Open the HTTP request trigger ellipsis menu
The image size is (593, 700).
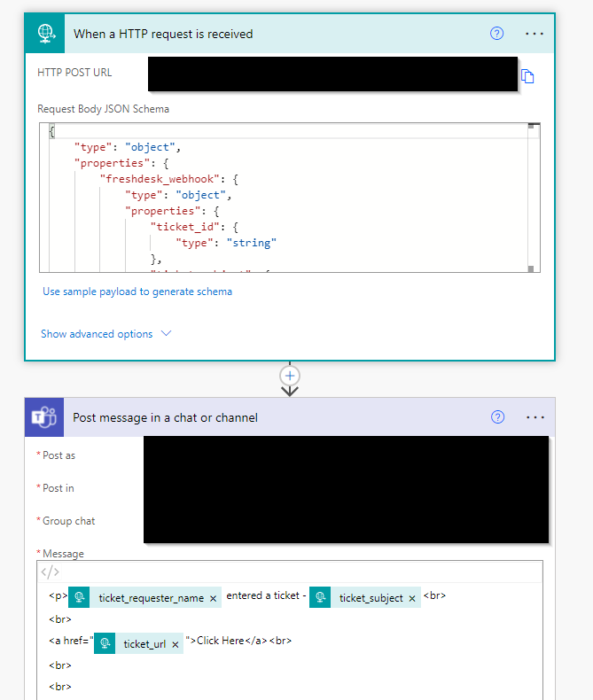click(534, 34)
